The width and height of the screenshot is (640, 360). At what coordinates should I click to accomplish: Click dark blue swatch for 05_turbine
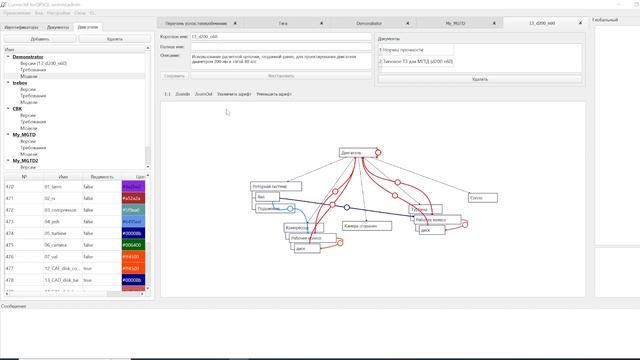(x=133, y=233)
